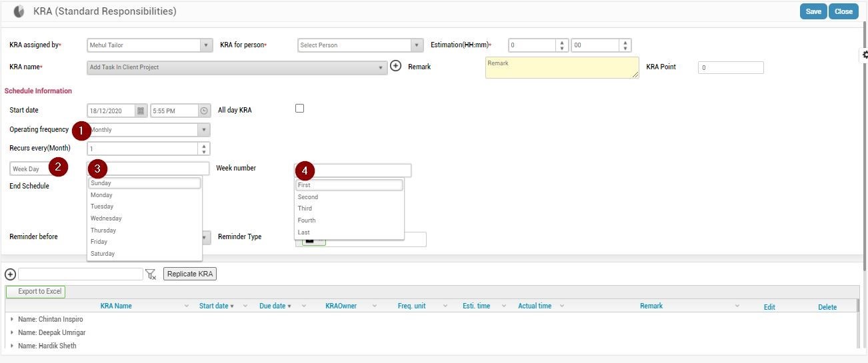The height and width of the screenshot is (363, 868).
Task: Open KRA assigned by dropdown
Action: (206, 45)
